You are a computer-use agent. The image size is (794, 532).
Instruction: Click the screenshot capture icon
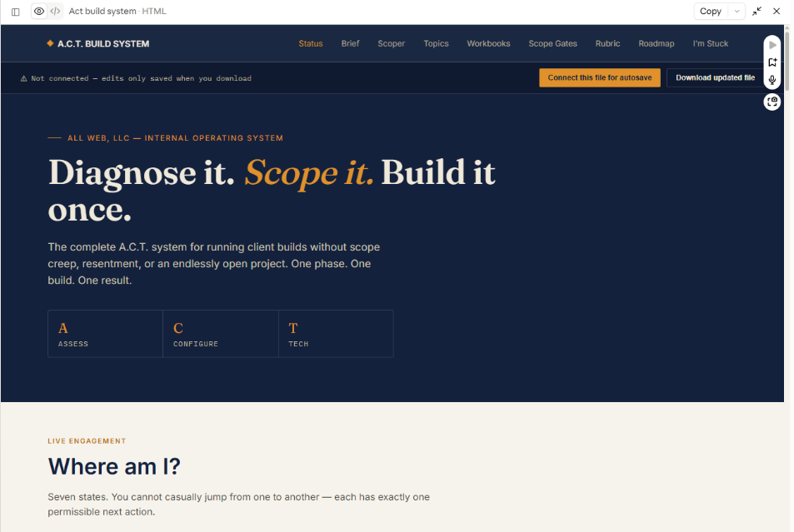[x=772, y=102]
